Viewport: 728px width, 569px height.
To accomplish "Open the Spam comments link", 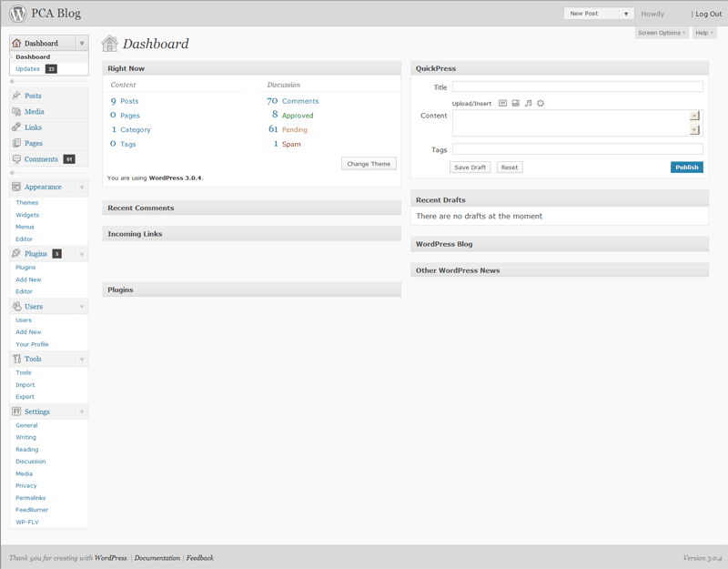I will [x=291, y=144].
